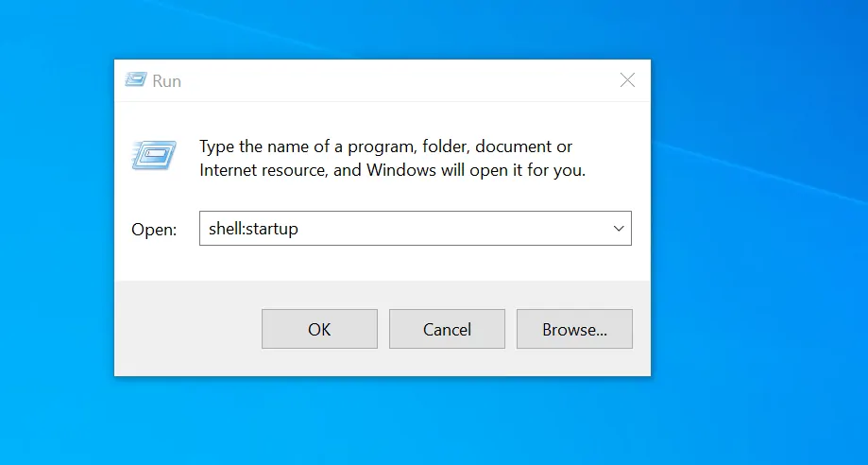The height and width of the screenshot is (465, 868).
Task: Open the Browse... file picker
Action: [574, 329]
